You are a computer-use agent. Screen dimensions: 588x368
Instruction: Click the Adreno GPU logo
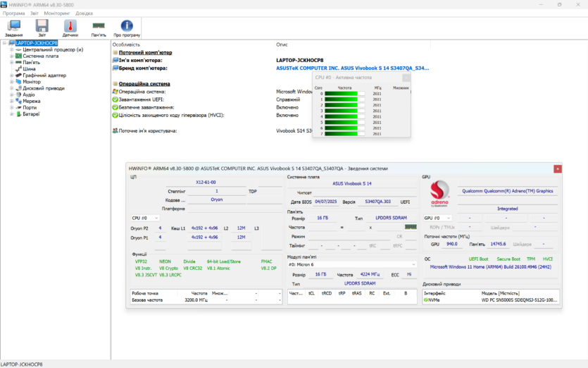(439, 193)
